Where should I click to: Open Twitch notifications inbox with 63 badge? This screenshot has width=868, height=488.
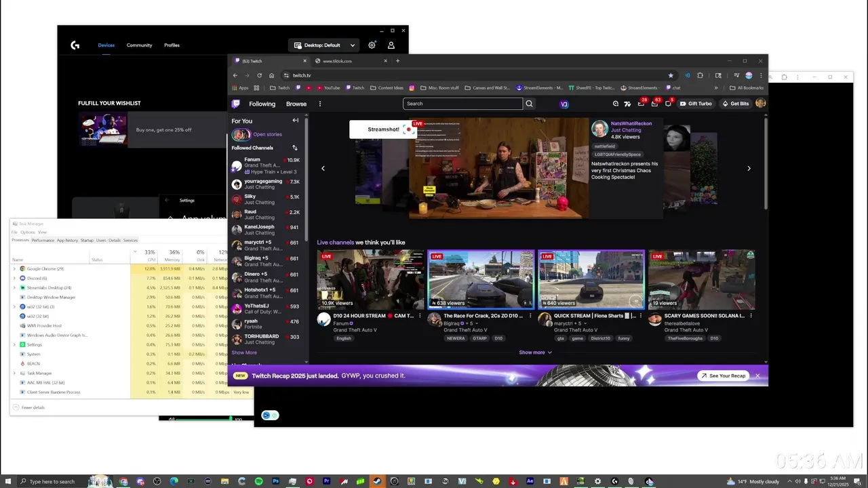(x=654, y=104)
